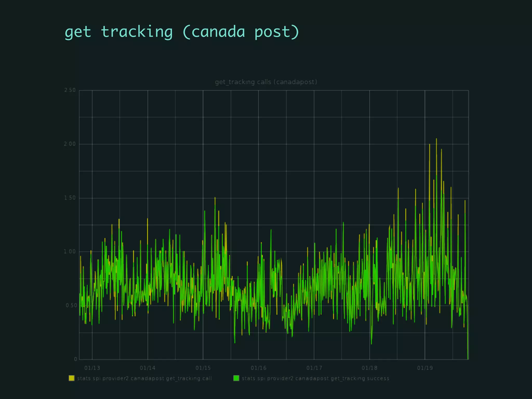Click the 1.50 y-axis label
Image resolution: width=532 pixels, height=399 pixels.
click(x=70, y=198)
